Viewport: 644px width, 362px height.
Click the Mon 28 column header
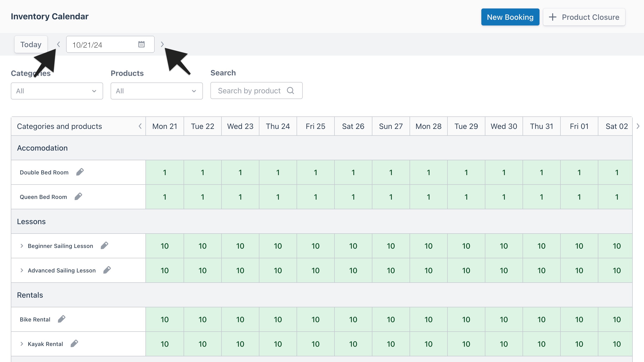click(428, 126)
